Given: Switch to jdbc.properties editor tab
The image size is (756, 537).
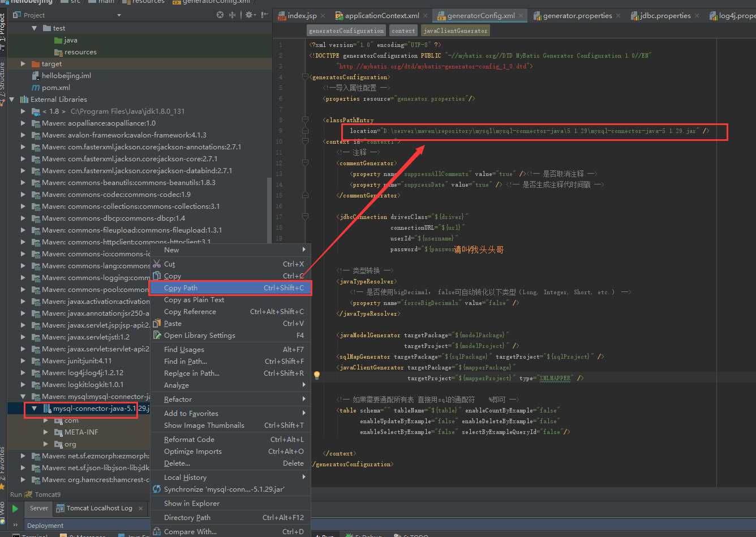Looking at the screenshot, I should tap(665, 16).
